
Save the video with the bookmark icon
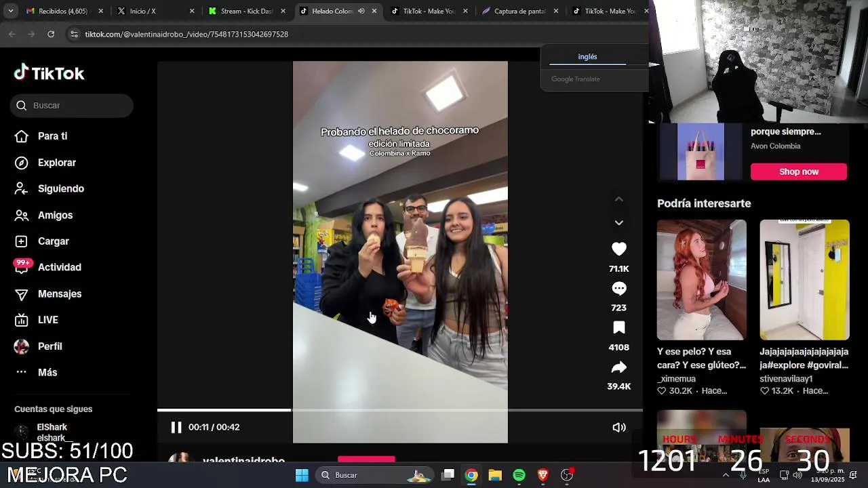tap(619, 328)
